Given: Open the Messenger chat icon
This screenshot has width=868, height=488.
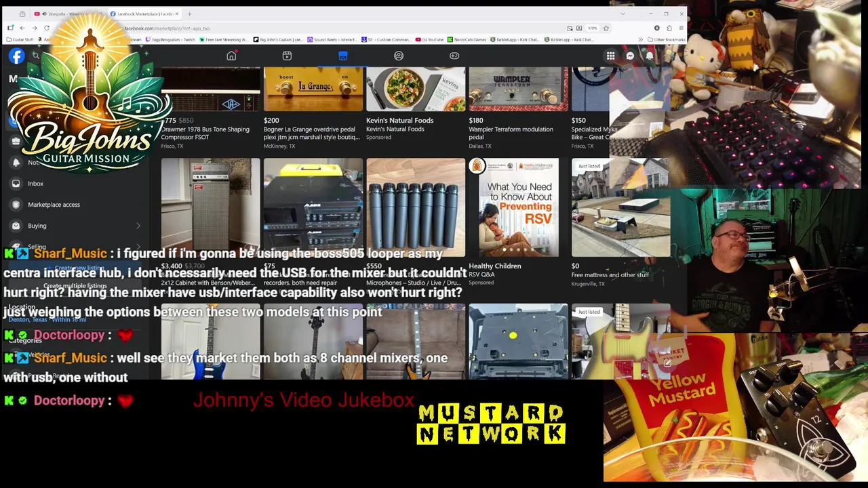Looking at the screenshot, I should pyautogui.click(x=630, y=56).
